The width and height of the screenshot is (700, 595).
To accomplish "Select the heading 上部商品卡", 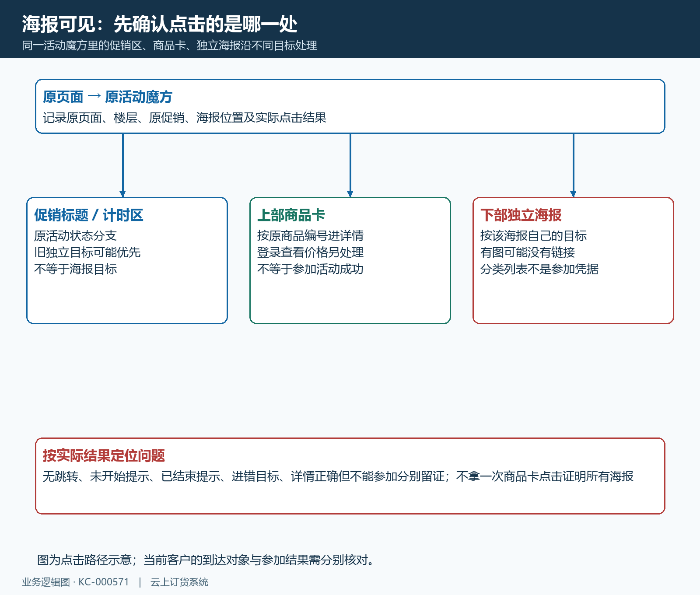I will [x=291, y=215].
